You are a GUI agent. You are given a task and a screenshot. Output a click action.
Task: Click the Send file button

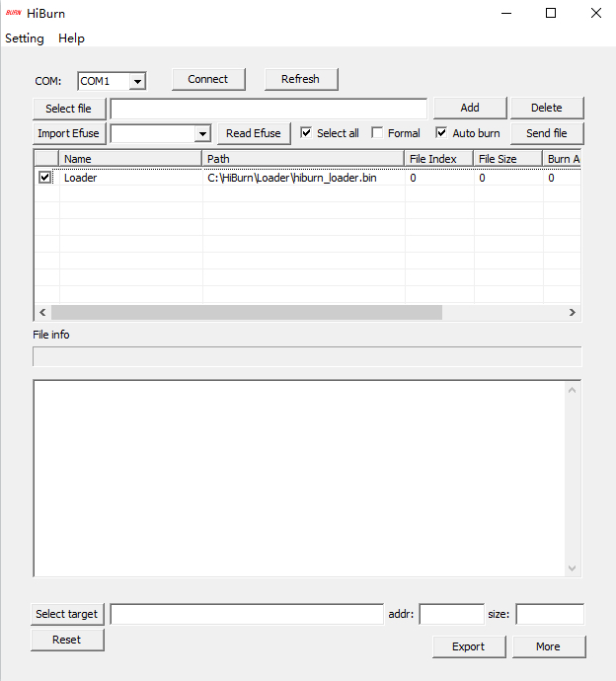coord(546,133)
